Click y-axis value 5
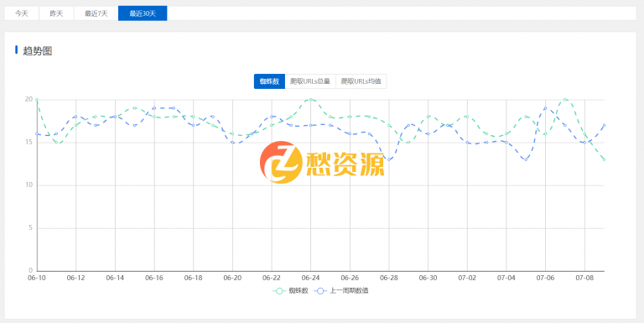The height and width of the screenshot is (323, 644). (x=30, y=227)
